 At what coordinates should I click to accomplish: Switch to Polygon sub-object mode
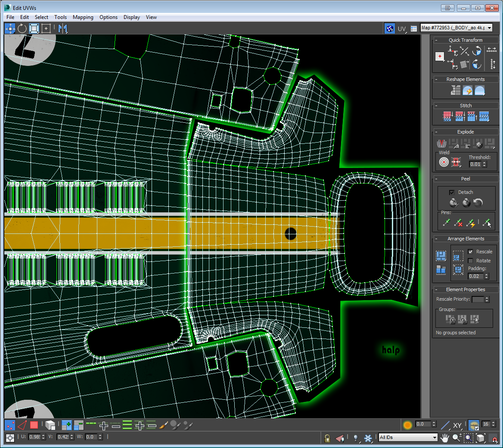click(x=34, y=425)
